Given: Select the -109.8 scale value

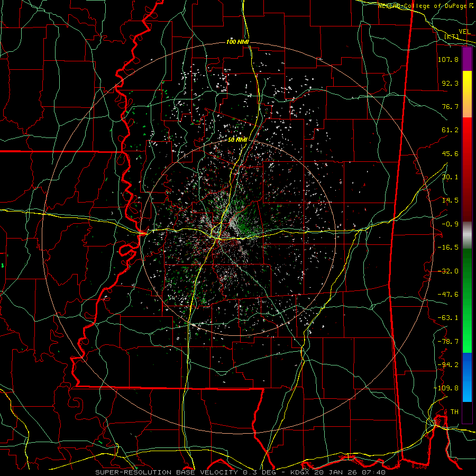Looking at the screenshot, I should click(x=446, y=388).
